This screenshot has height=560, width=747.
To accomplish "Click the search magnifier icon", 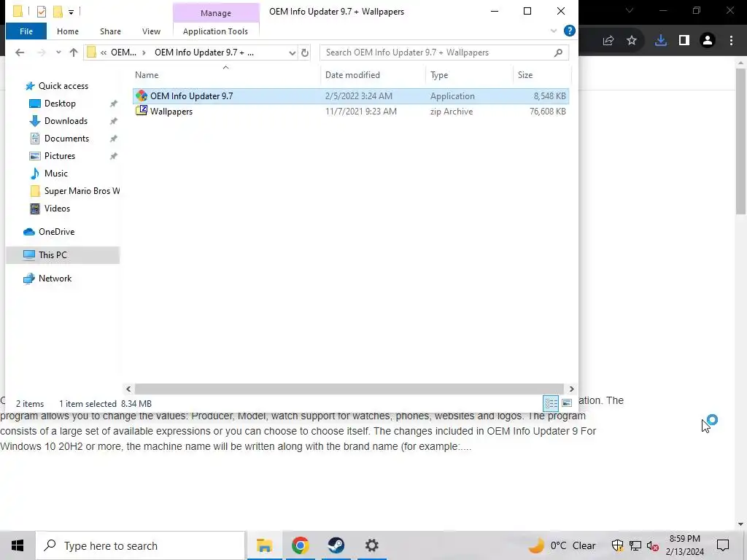I will coord(558,52).
